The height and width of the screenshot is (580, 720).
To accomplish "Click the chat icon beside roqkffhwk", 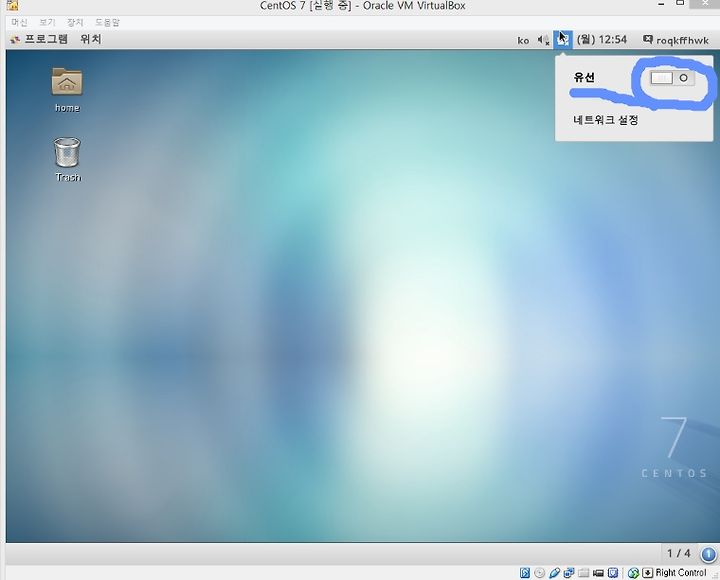I will click(x=647, y=39).
